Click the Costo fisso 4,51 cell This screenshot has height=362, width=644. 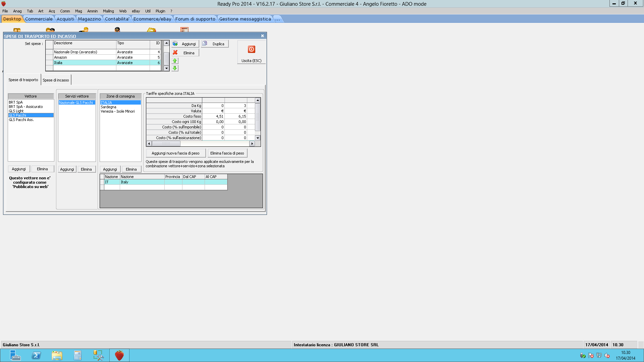[x=213, y=116]
